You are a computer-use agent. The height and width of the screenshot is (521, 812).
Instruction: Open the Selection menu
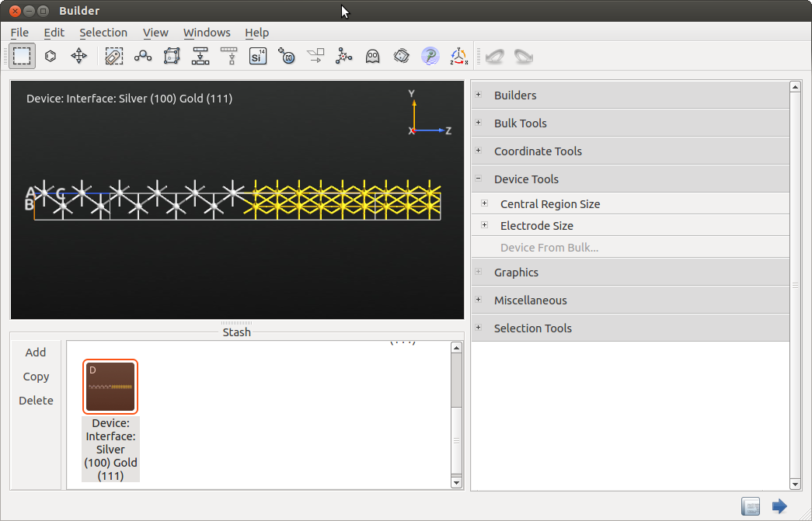tap(103, 33)
